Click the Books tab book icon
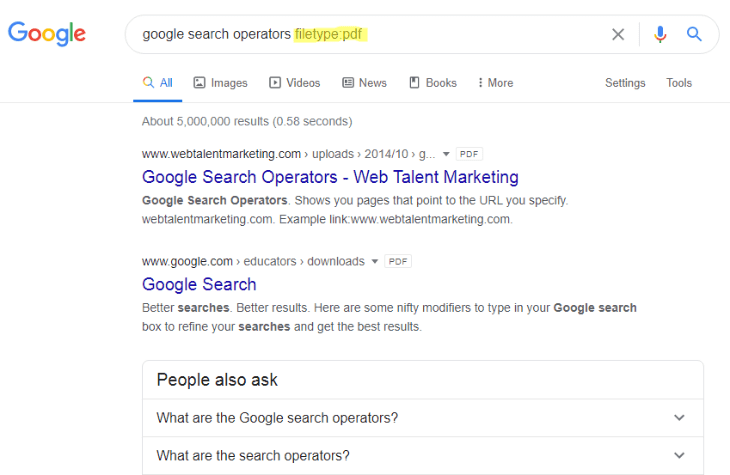This screenshot has height=475, width=730. pyautogui.click(x=414, y=83)
